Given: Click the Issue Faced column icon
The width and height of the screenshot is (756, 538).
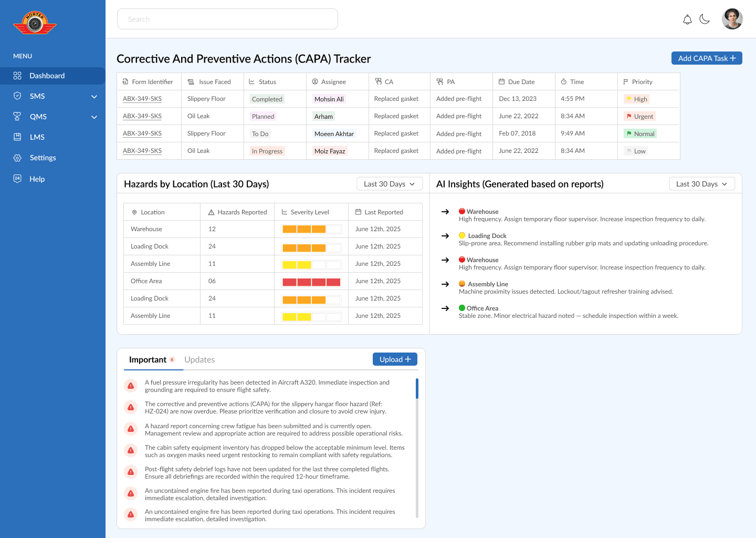Looking at the screenshot, I should (191, 82).
